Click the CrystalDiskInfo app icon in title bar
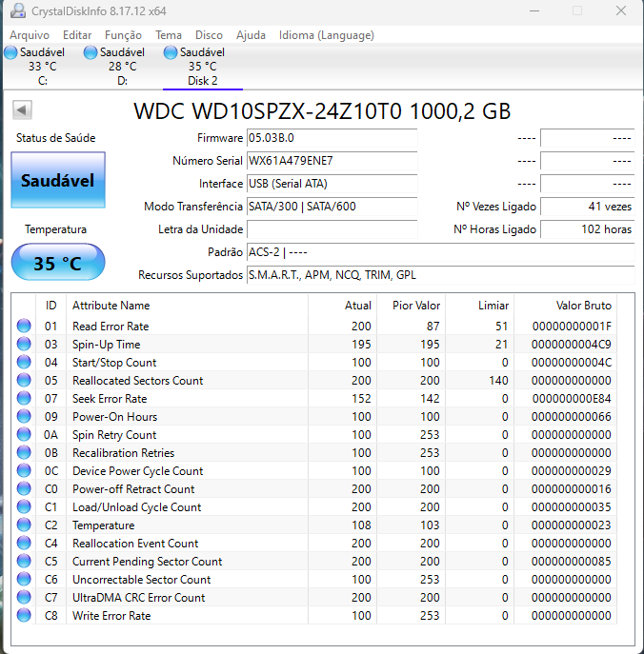 [17, 10]
